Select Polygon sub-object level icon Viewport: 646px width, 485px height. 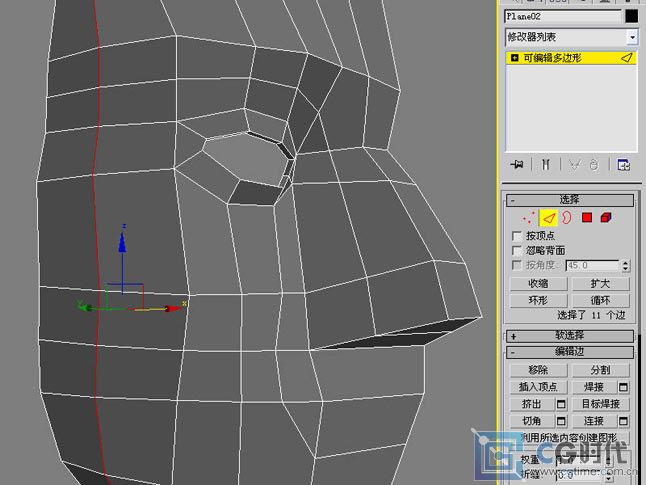click(x=587, y=217)
